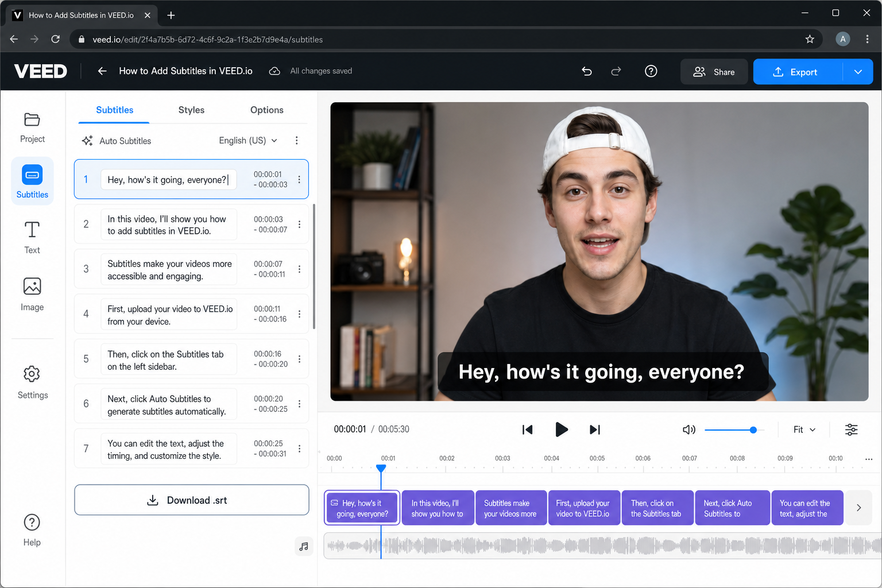Image resolution: width=882 pixels, height=588 pixels.
Task: Open the Image tool in the sidebar
Action: (x=32, y=294)
